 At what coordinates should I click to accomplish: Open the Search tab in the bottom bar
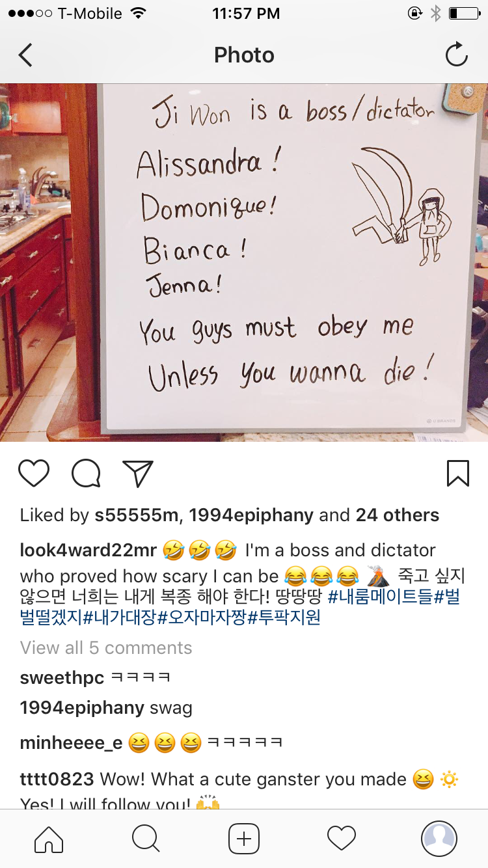(x=146, y=839)
